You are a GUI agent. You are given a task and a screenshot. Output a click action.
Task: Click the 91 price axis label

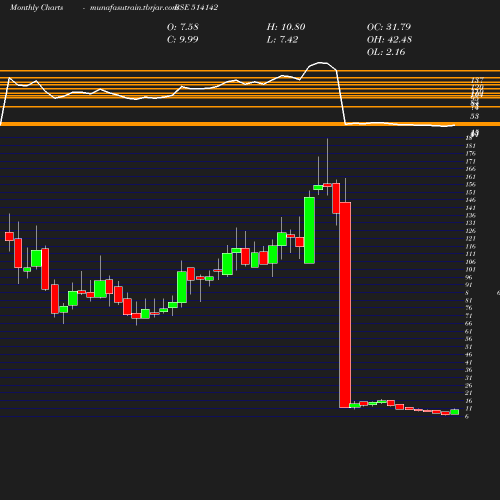click(x=469, y=285)
